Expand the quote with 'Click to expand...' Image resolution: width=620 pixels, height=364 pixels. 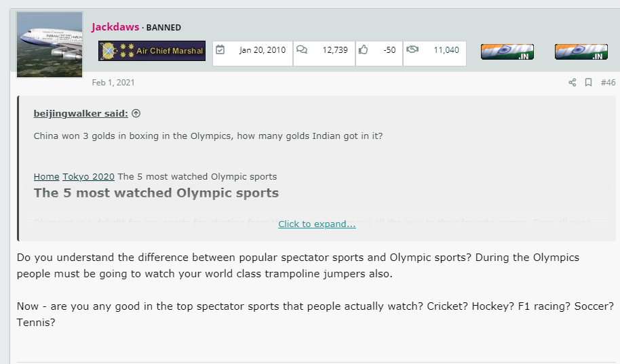317,224
